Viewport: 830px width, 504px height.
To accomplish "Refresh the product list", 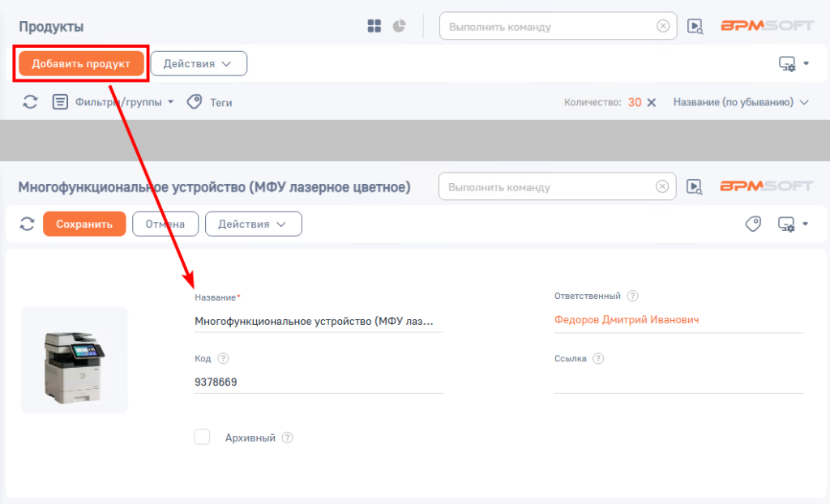I will coord(30,101).
